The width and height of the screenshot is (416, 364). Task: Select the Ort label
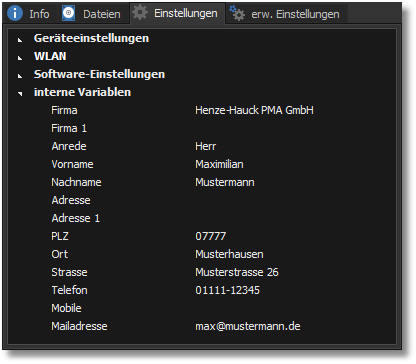(60, 254)
